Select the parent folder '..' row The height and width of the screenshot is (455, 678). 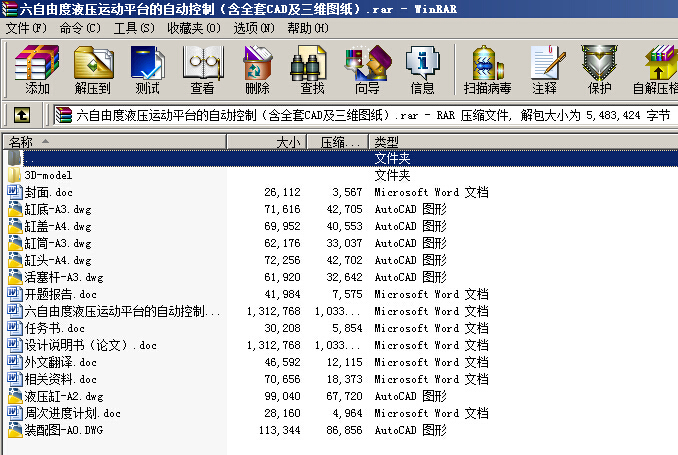341,158
